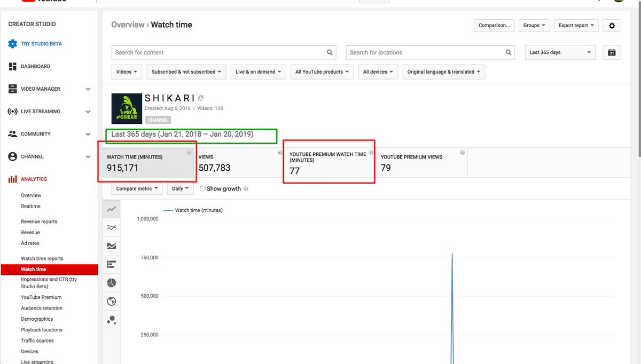The height and width of the screenshot is (364, 641).
Task: Open the Compare metric dropdown
Action: click(x=137, y=188)
